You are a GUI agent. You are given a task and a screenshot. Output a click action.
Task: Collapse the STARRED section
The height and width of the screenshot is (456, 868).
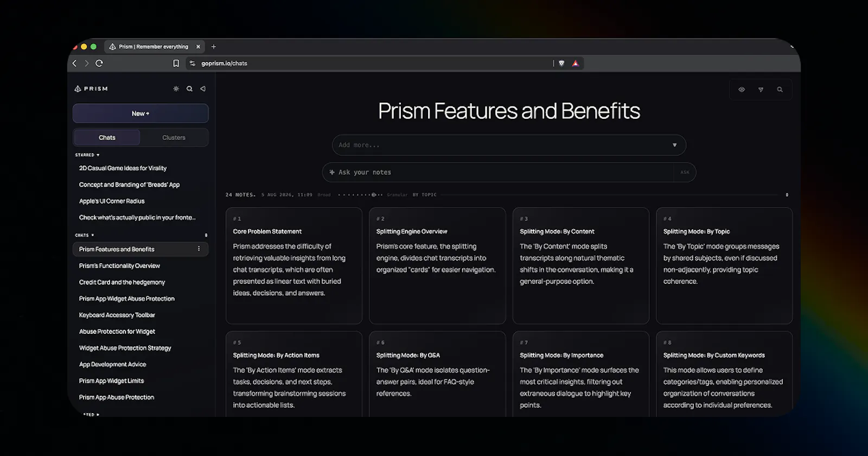(87, 155)
